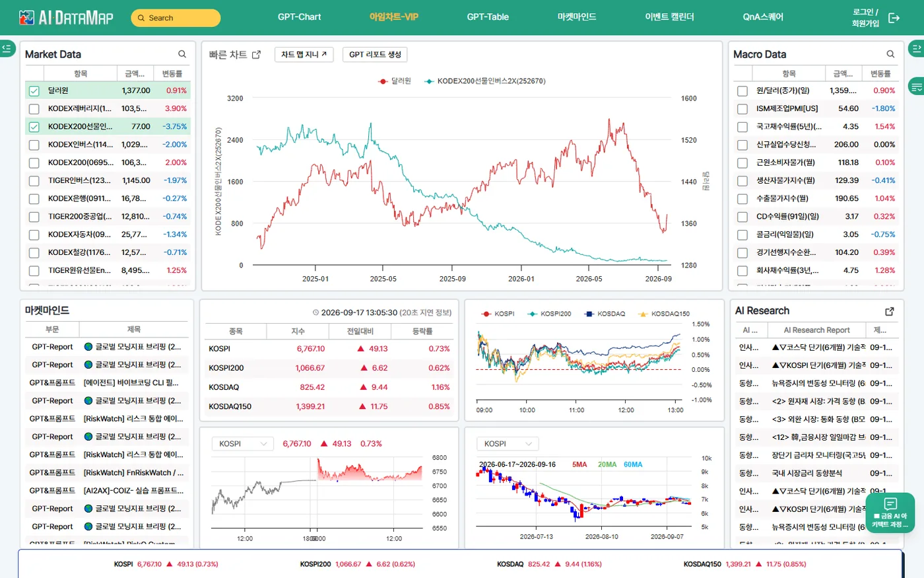Uncheck the 달러원 checkbox
This screenshot has width=924, height=578.
coord(34,91)
